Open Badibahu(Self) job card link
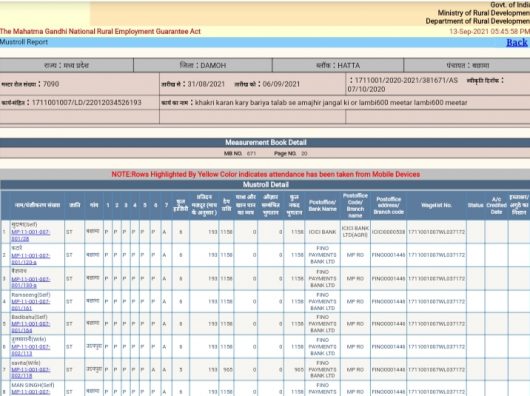 point(30,327)
